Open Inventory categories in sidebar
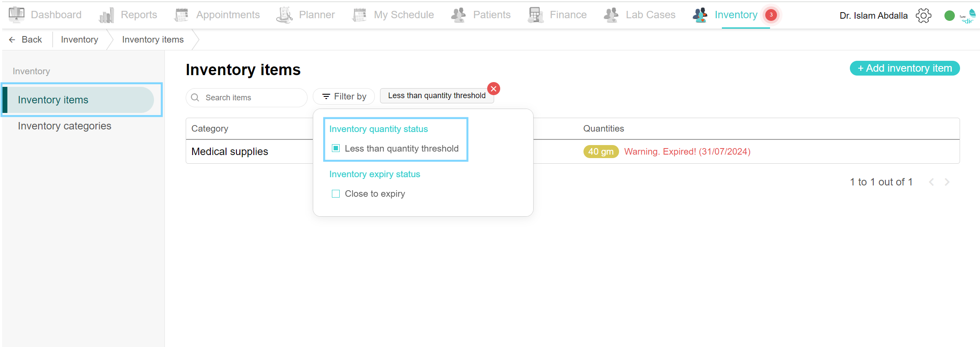Image resolution: width=980 pixels, height=347 pixels. coord(65,126)
